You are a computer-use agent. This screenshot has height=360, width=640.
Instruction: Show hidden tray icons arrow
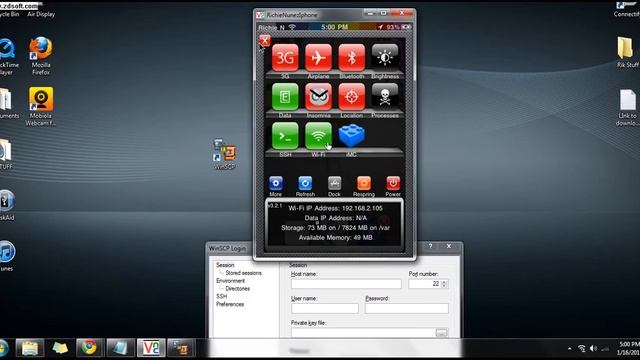coord(570,349)
